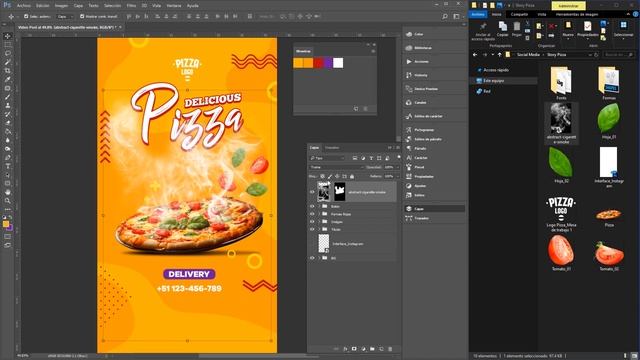This screenshot has width=640, height=360.
Task: Click Propiedades in the Explorer ribbon
Action: click(x=587, y=29)
